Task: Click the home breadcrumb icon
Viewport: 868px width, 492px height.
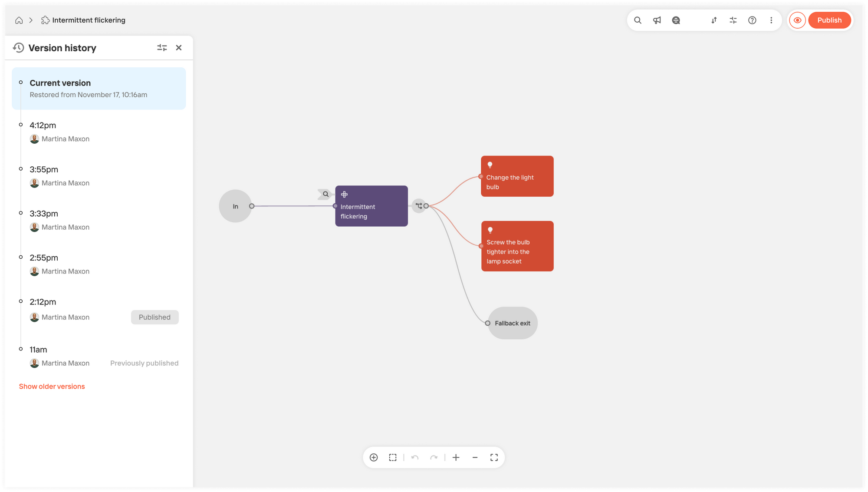Action: point(19,20)
